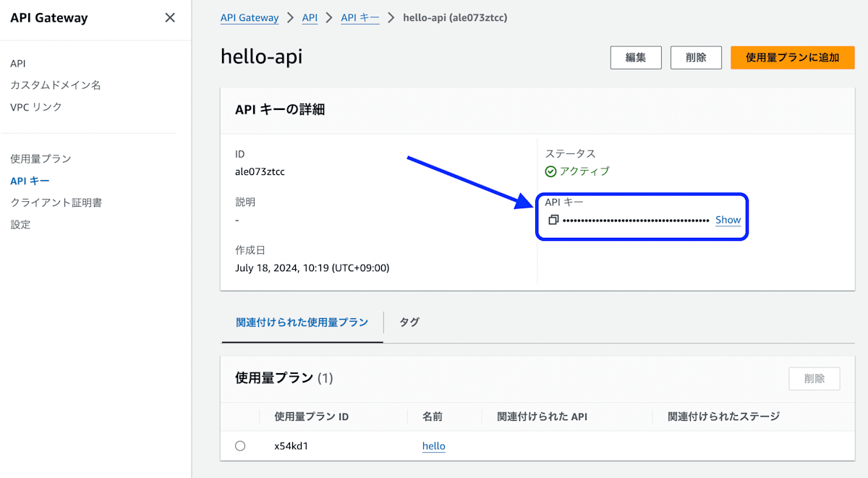Go to API breadcrumb link
868x478 pixels.
pos(310,18)
